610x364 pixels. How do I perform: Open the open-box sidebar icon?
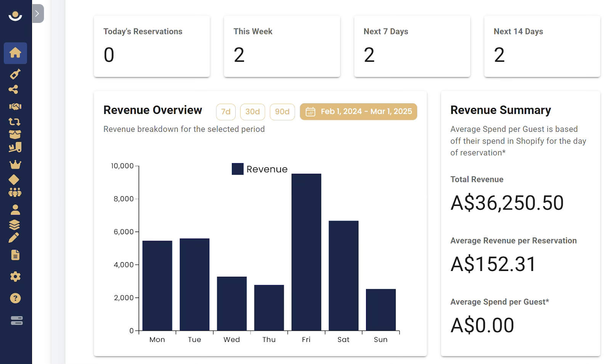click(x=15, y=135)
